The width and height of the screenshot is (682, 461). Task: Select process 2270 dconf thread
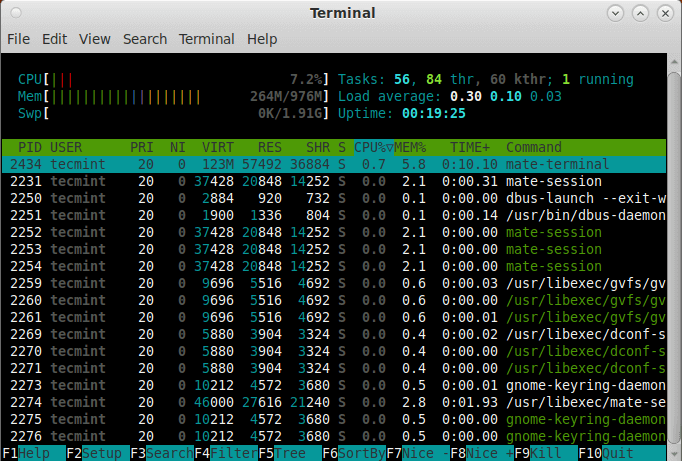(x=334, y=351)
